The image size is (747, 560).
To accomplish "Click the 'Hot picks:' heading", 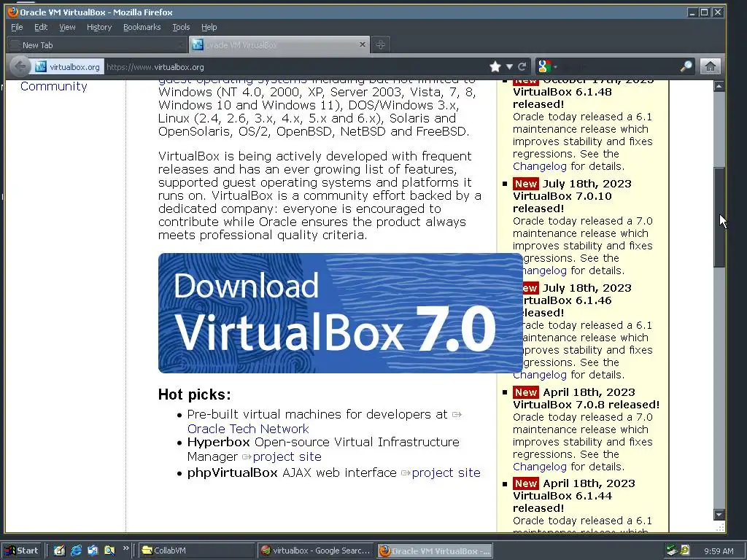I will click(x=194, y=394).
